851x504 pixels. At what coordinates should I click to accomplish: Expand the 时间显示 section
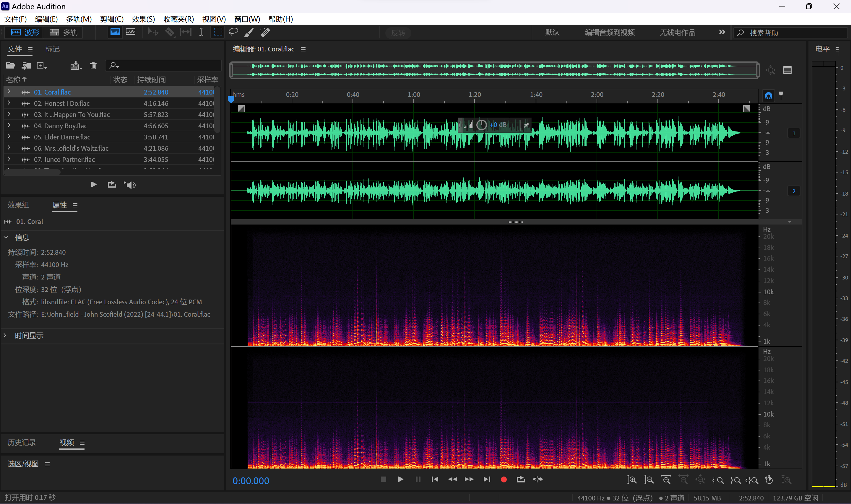click(5, 335)
